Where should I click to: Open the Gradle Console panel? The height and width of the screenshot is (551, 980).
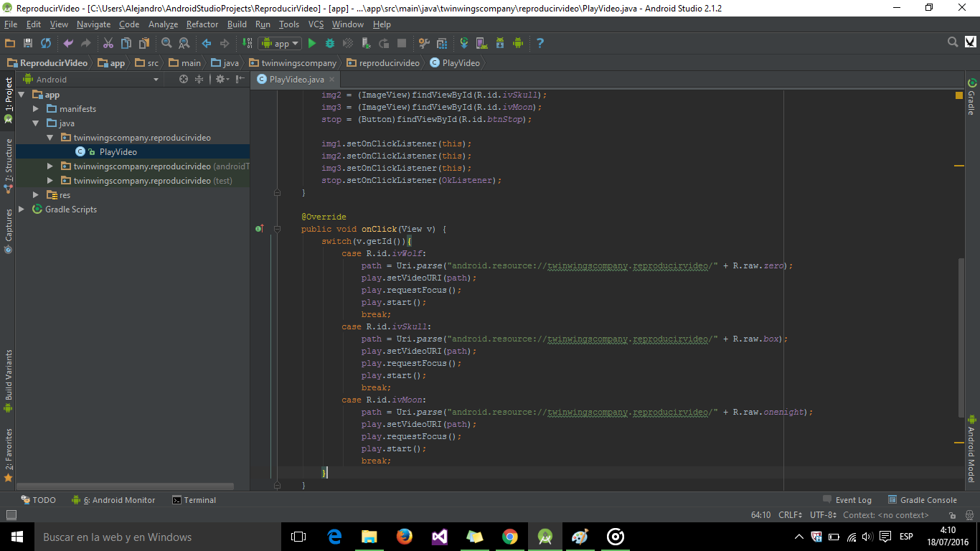tap(923, 500)
